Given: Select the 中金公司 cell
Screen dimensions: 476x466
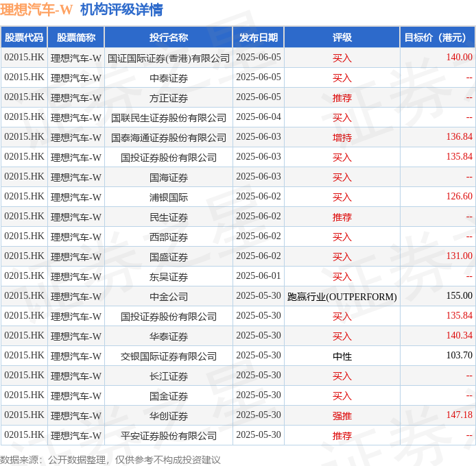Looking at the screenshot, I should pos(169,297).
